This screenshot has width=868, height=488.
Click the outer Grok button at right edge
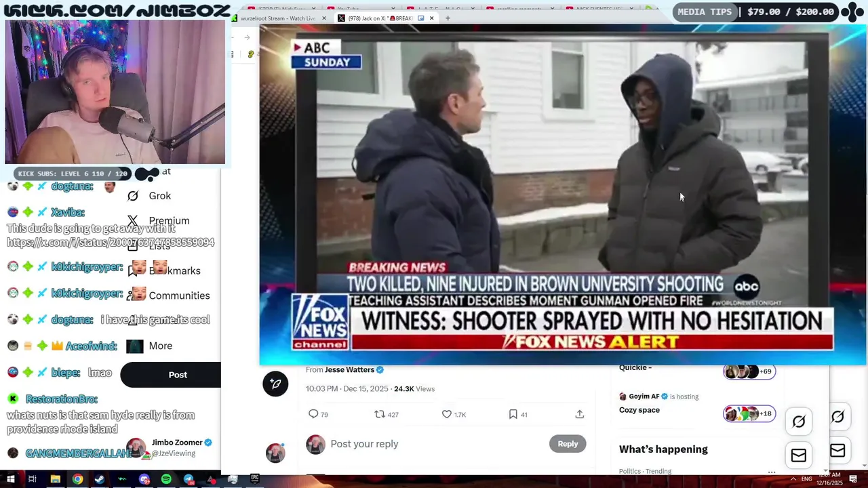coord(838,417)
